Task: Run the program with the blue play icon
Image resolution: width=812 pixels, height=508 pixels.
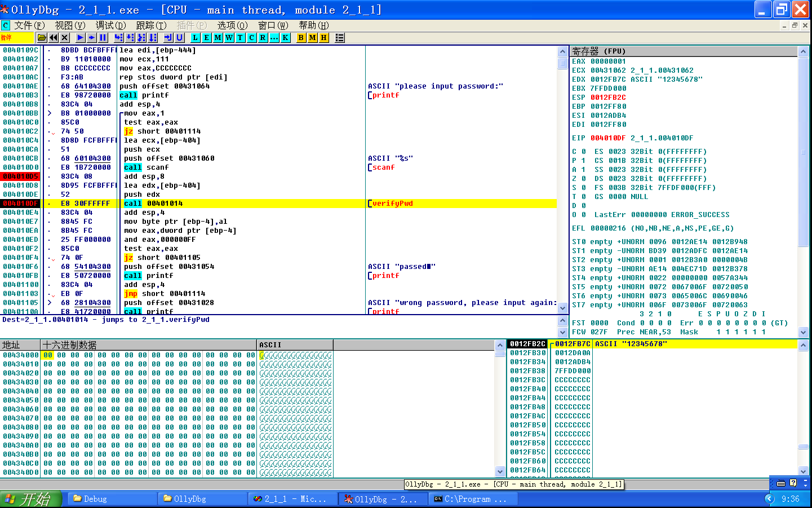Action: (x=81, y=38)
